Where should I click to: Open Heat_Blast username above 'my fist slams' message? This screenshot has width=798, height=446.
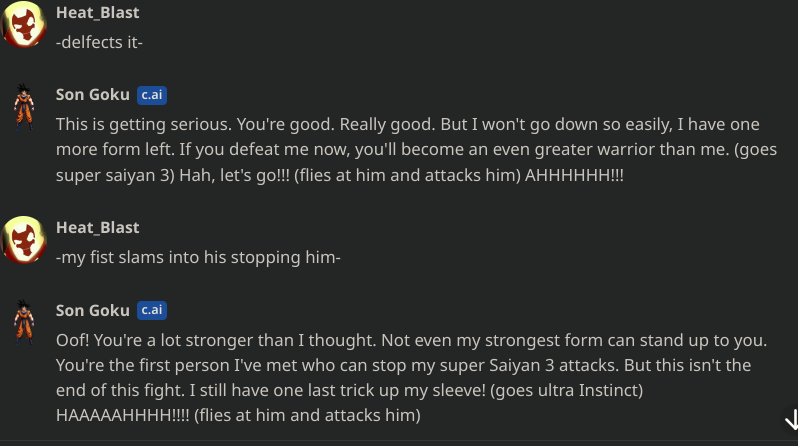[x=97, y=228]
